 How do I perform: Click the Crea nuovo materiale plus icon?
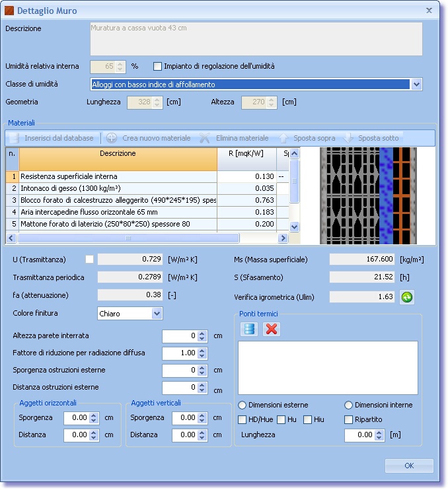(112, 138)
